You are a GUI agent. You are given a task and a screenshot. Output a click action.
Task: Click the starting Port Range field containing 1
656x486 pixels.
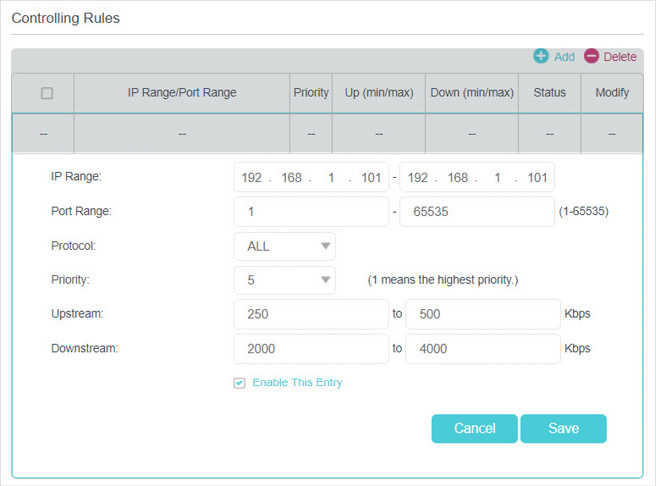click(311, 212)
